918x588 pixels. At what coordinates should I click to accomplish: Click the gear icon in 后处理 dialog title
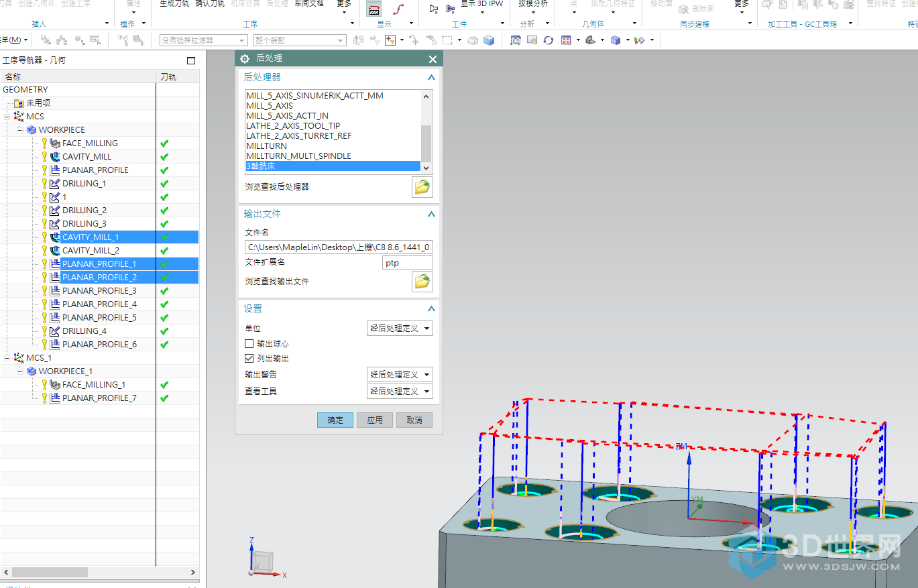point(245,59)
